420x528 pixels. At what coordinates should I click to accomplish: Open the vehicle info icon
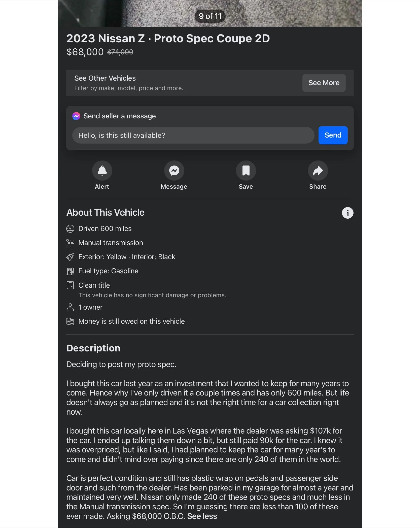[x=347, y=213]
